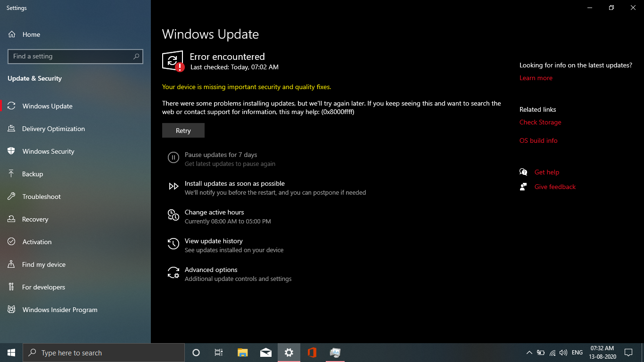Click the Give feedback person icon
The width and height of the screenshot is (644, 362).
523,187
